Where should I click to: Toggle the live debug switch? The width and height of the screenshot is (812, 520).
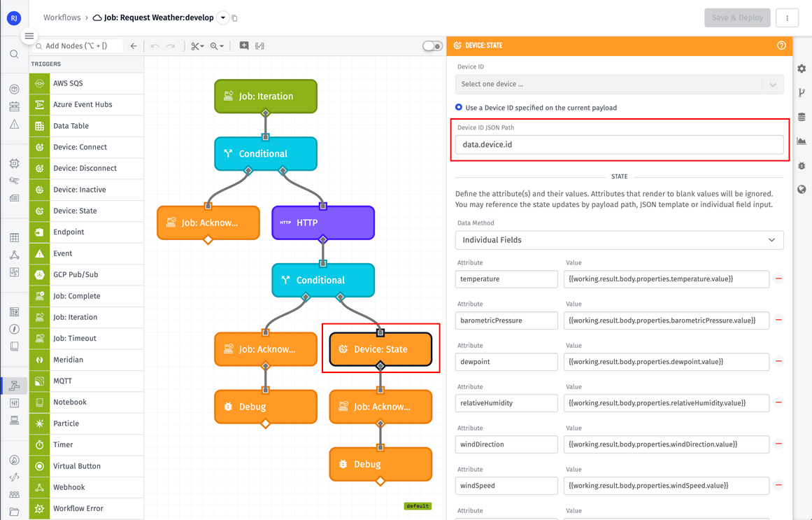click(x=432, y=46)
